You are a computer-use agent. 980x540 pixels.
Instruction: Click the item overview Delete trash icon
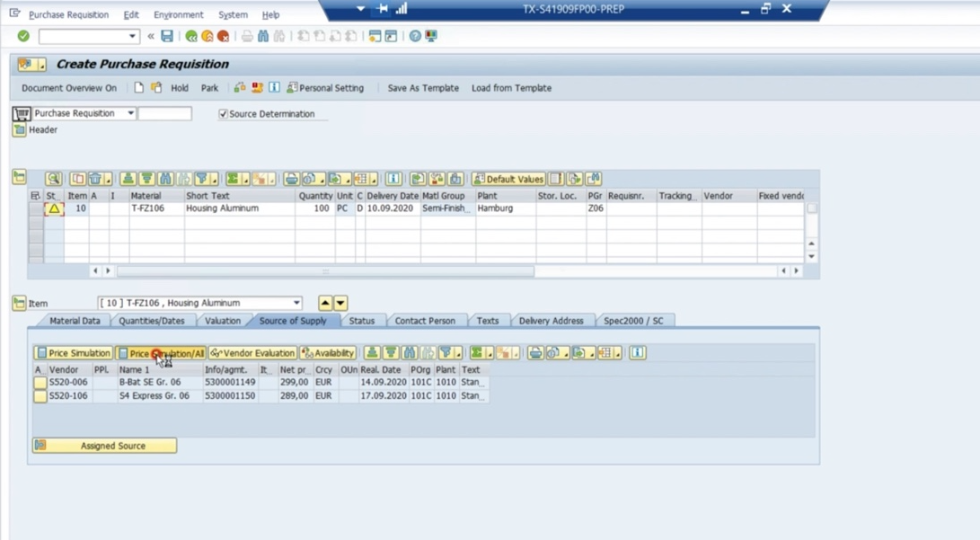click(x=95, y=179)
